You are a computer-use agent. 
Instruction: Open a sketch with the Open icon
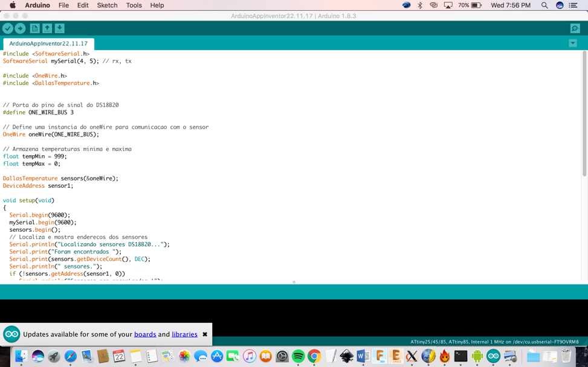[47, 28]
